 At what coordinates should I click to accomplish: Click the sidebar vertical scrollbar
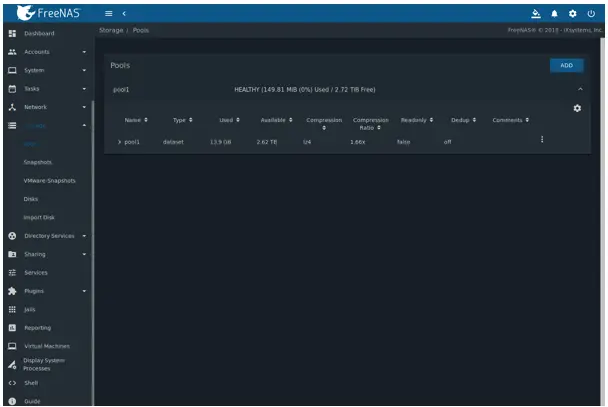[x=93, y=252]
